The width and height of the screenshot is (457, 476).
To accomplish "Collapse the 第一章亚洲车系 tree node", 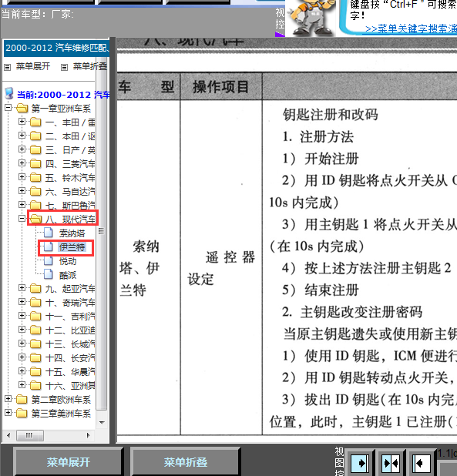I will (8, 108).
